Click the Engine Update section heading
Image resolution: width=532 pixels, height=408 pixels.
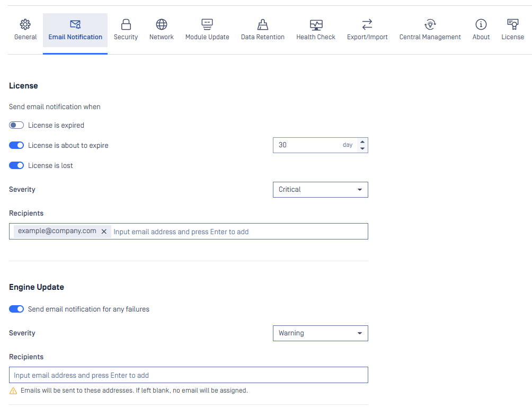(x=37, y=287)
